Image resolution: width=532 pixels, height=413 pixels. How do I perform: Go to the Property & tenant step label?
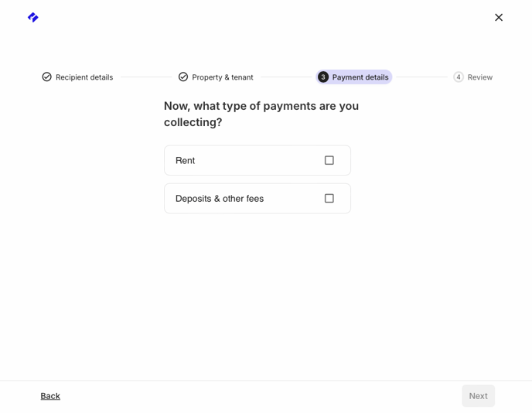pyautogui.click(x=223, y=77)
